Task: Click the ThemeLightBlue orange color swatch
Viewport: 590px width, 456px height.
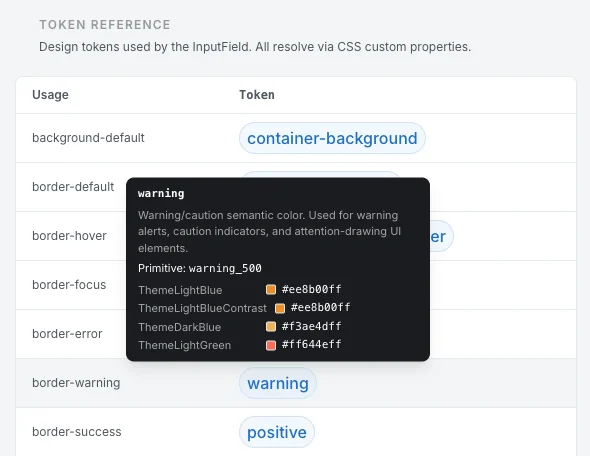Action: (x=271, y=289)
